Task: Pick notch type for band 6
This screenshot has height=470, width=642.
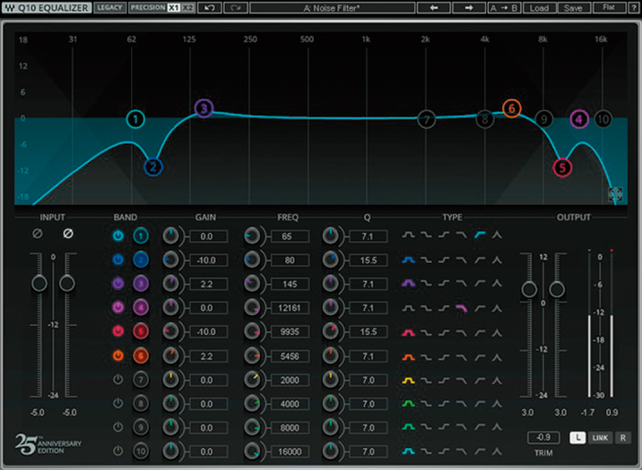Action: (x=497, y=357)
